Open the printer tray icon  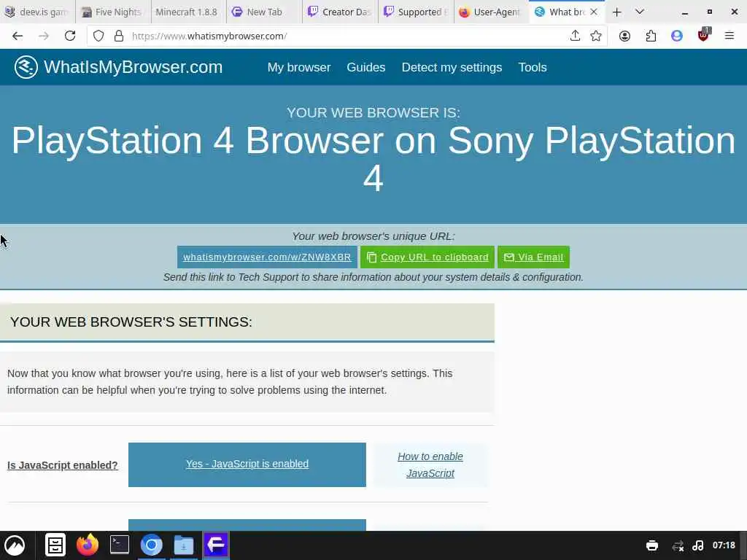[651, 545]
